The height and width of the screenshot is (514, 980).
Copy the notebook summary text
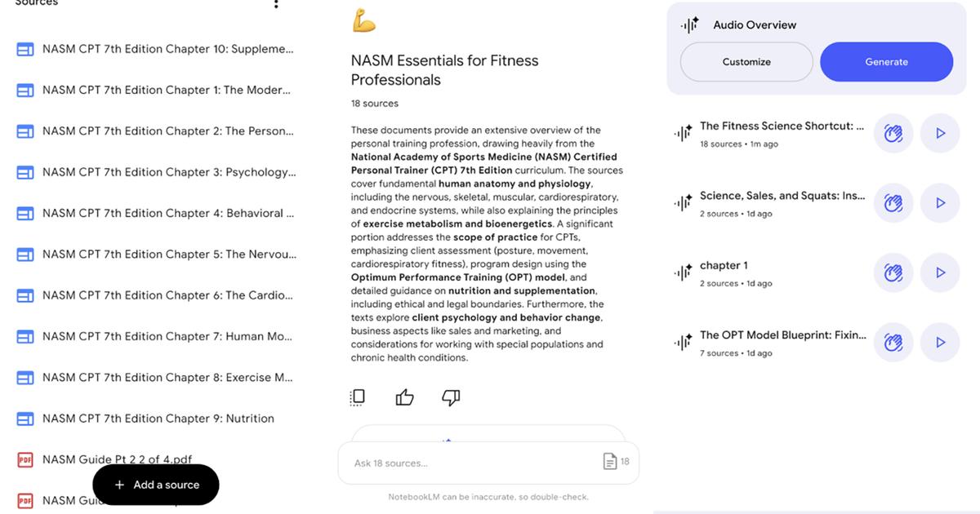tap(357, 397)
